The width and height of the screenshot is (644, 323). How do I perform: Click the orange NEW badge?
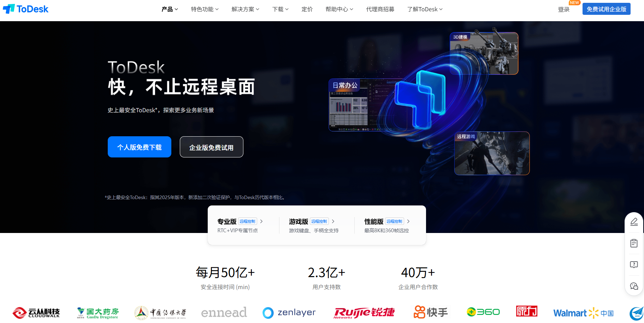point(574,2)
